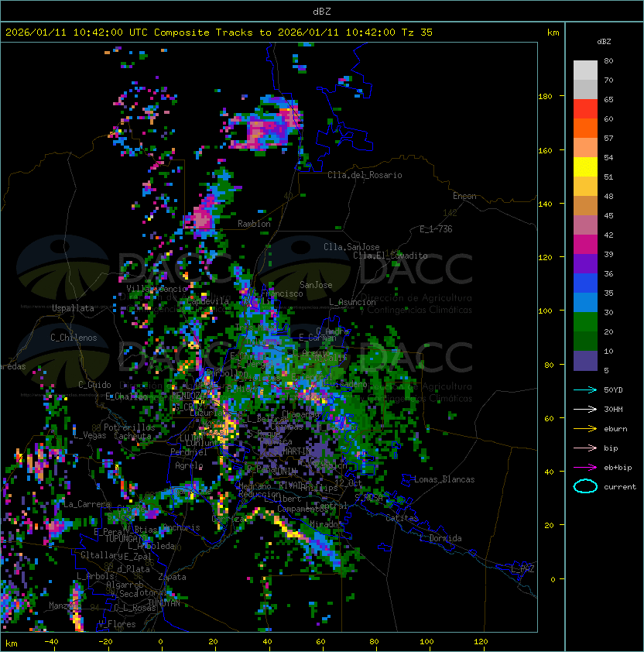Click the dBZ title at top
644x652 pixels.
click(322, 11)
